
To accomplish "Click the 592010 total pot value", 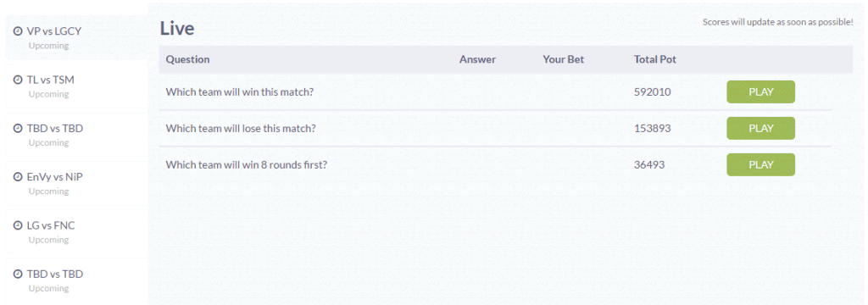I will (652, 91).
